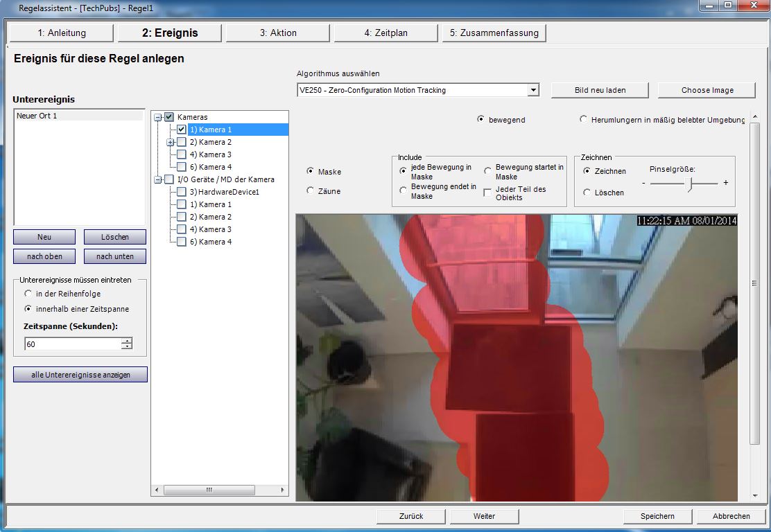
Task: Enable Jeder Teil des Objekts checkbox
Action: click(x=487, y=193)
